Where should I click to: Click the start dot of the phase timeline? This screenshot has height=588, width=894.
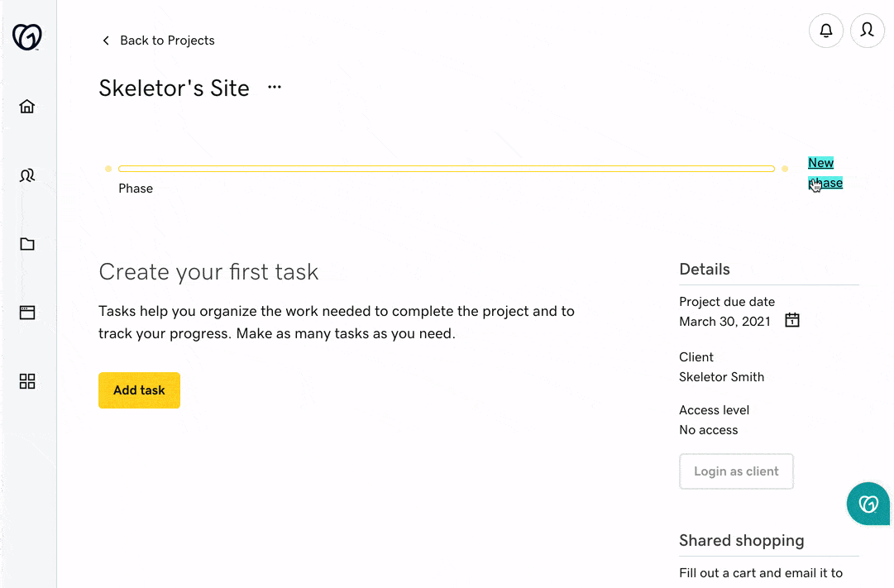(108, 169)
